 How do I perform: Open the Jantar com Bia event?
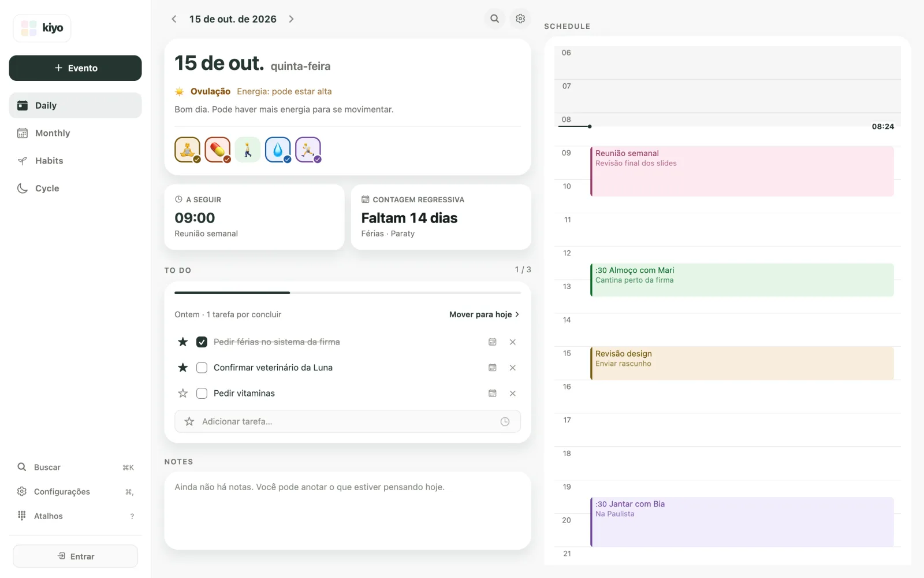point(742,522)
